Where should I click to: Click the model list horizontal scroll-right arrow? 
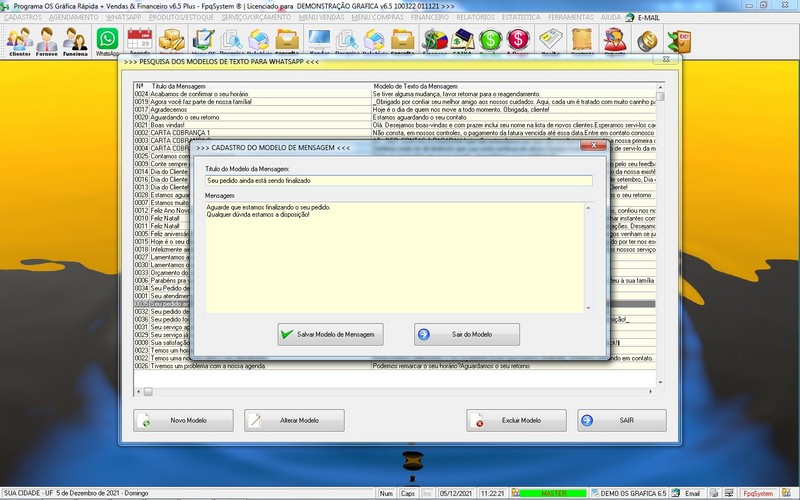tap(650, 392)
